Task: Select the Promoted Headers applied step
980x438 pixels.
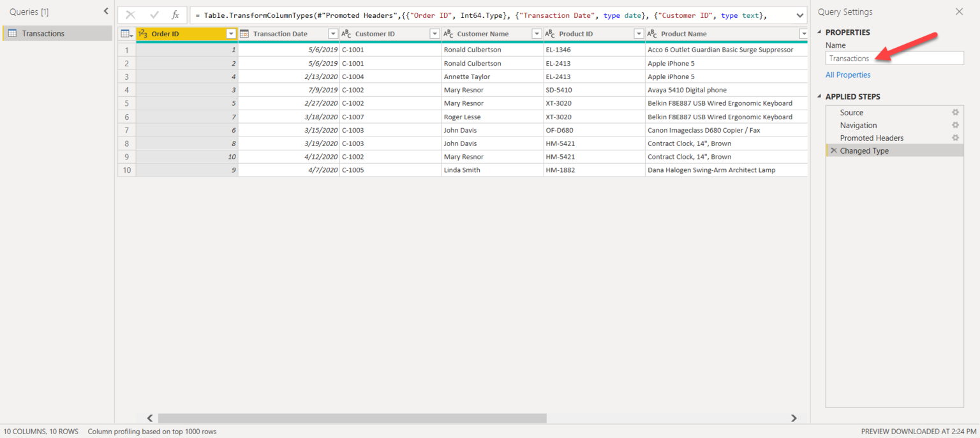Action: [x=872, y=138]
